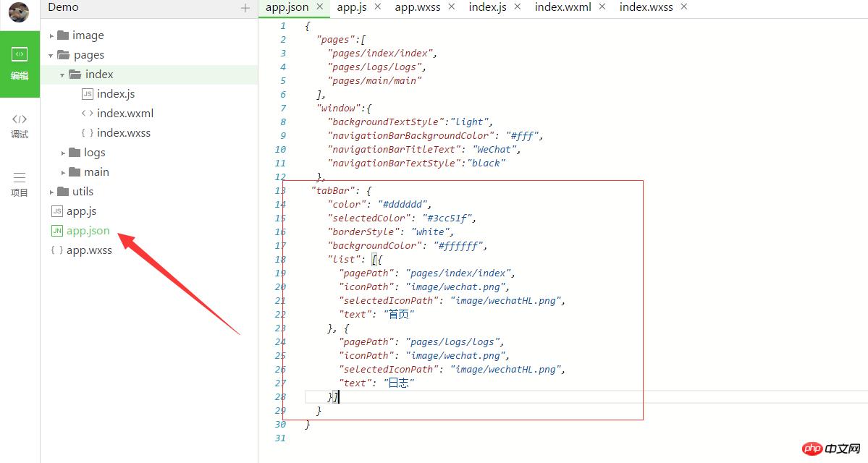Expand the utils folder
The width and height of the screenshot is (868, 463).
(52, 192)
